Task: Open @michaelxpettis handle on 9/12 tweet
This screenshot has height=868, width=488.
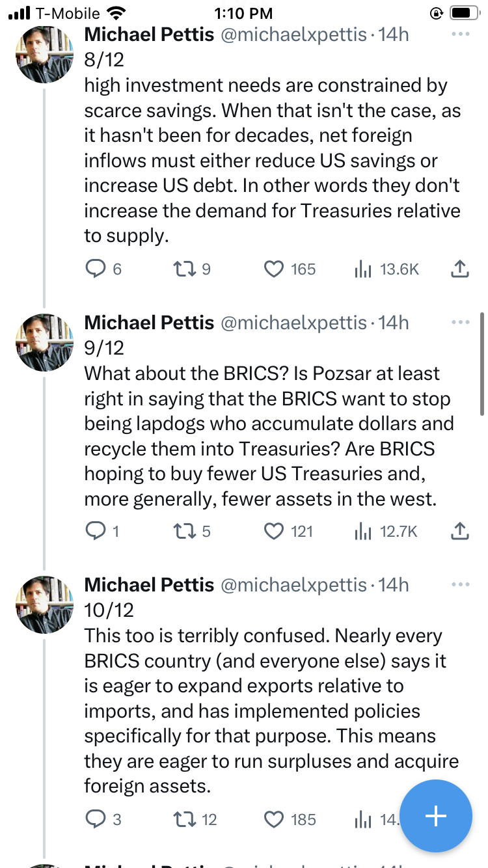Action: (x=294, y=322)
